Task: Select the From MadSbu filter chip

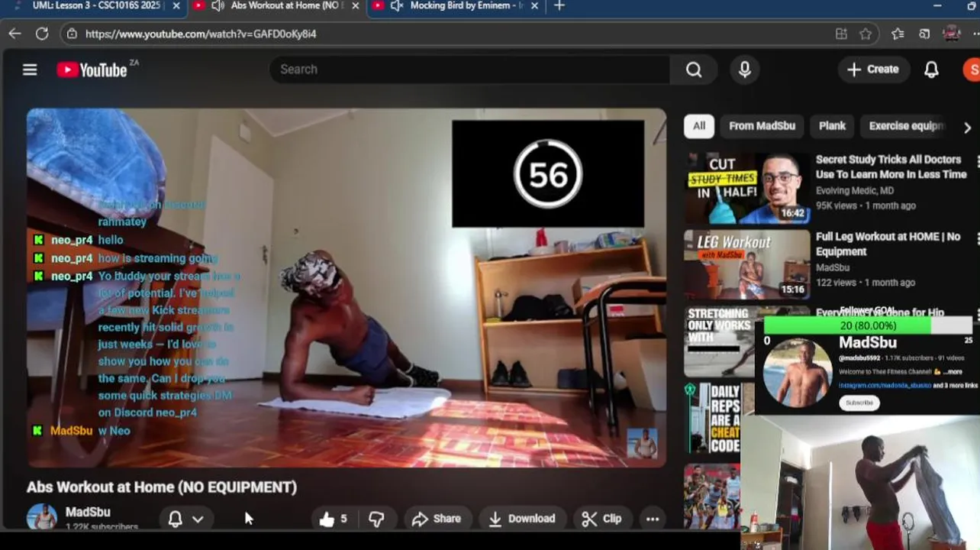Action: tap(762, 126)
